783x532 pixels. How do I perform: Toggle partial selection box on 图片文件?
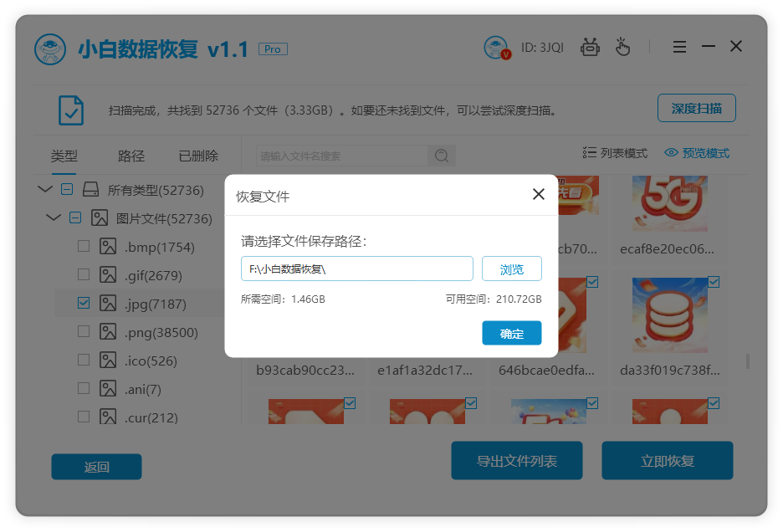coord(75,217)
